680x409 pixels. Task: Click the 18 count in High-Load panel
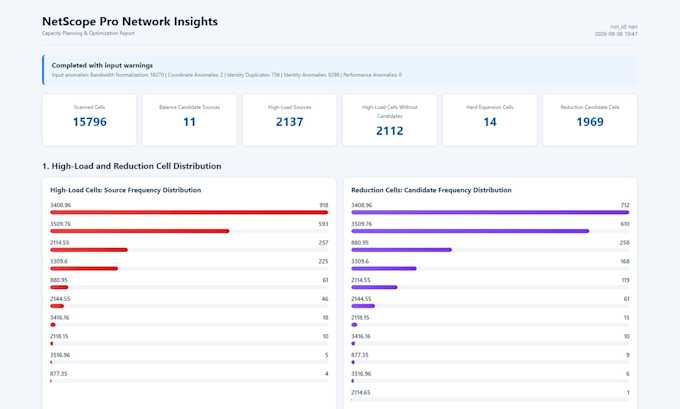coord(326,317)
